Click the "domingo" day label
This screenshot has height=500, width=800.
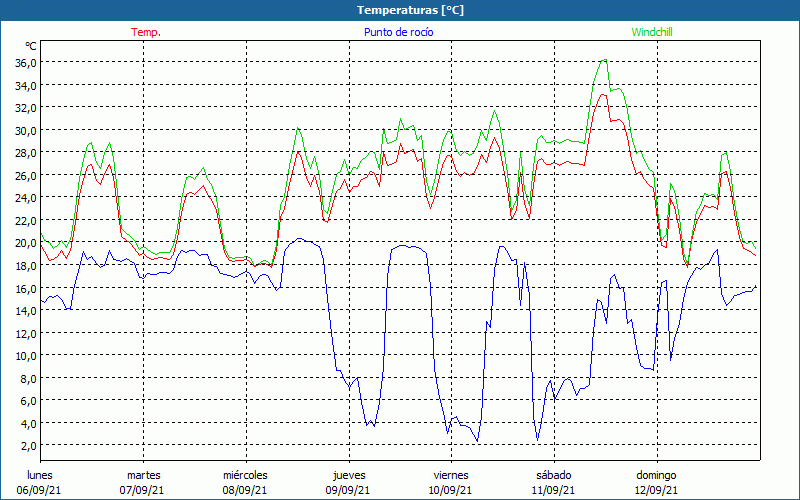click(x=656, y=474)
